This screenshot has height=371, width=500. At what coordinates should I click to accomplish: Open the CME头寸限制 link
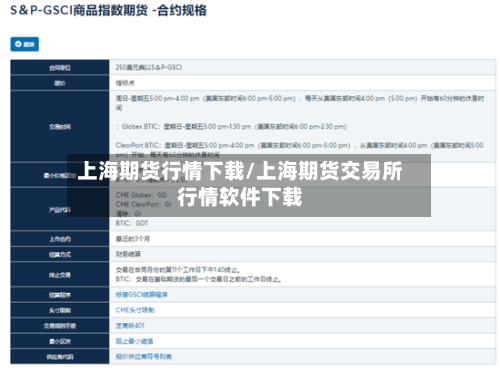click(135, 310)
